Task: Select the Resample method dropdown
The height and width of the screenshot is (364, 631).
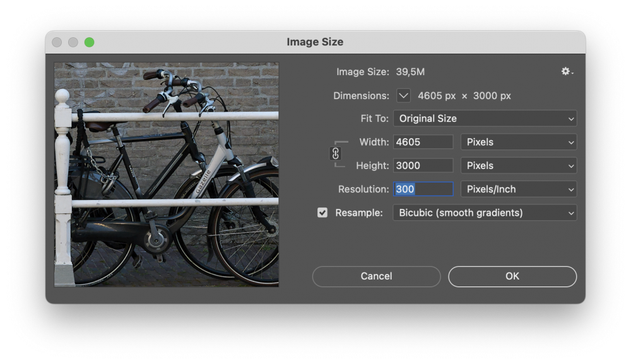Action: pyautogui.click(x=485, y=213)
